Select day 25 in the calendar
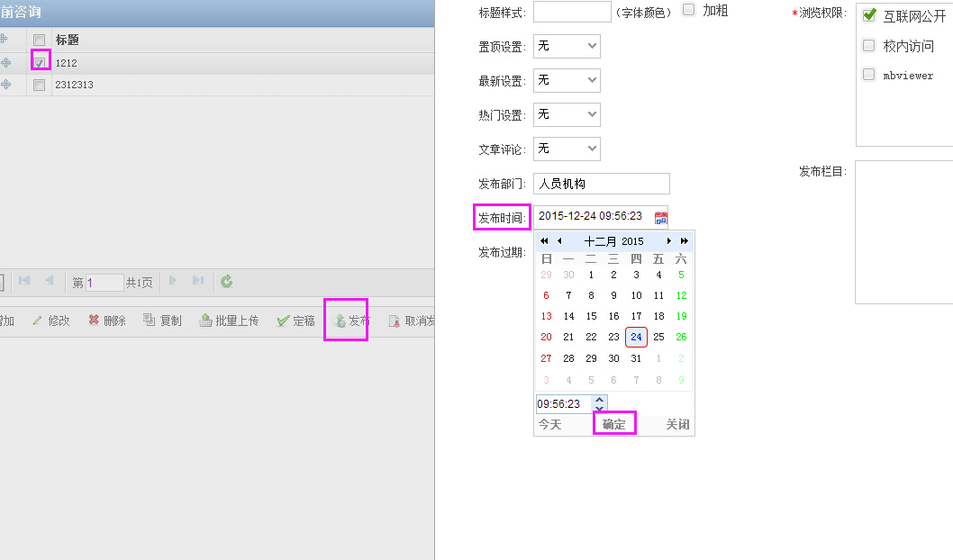 658,337
